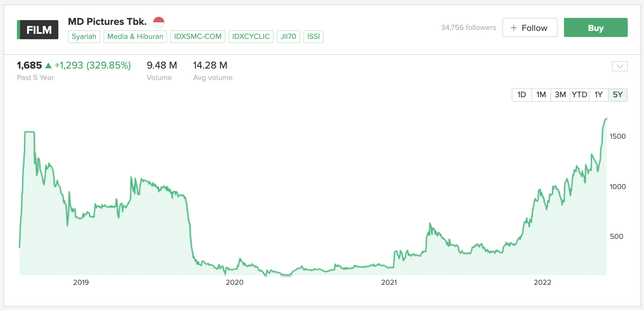Click the 9.48 M volume value
This screenshot has height=310, width=644.
[162, 65]
